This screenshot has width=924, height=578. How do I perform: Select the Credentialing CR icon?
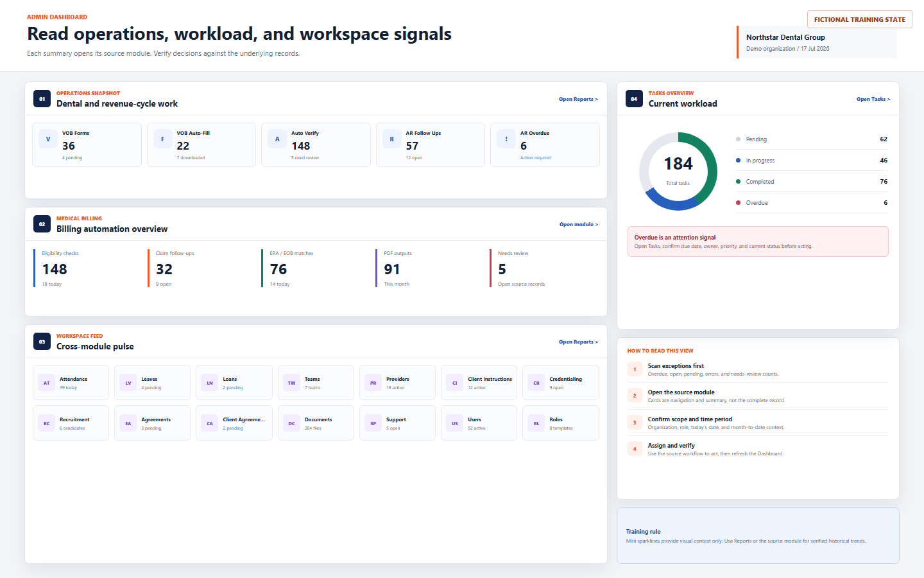click(536, 383)
